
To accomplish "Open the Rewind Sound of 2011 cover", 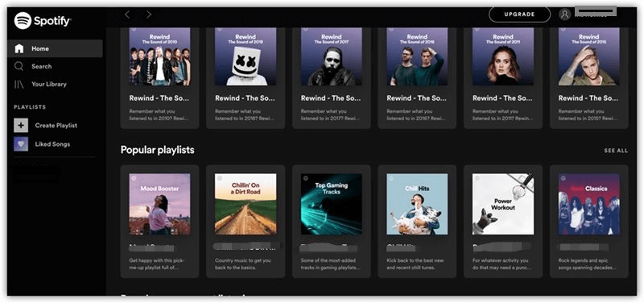I will [x=503, y=56].
